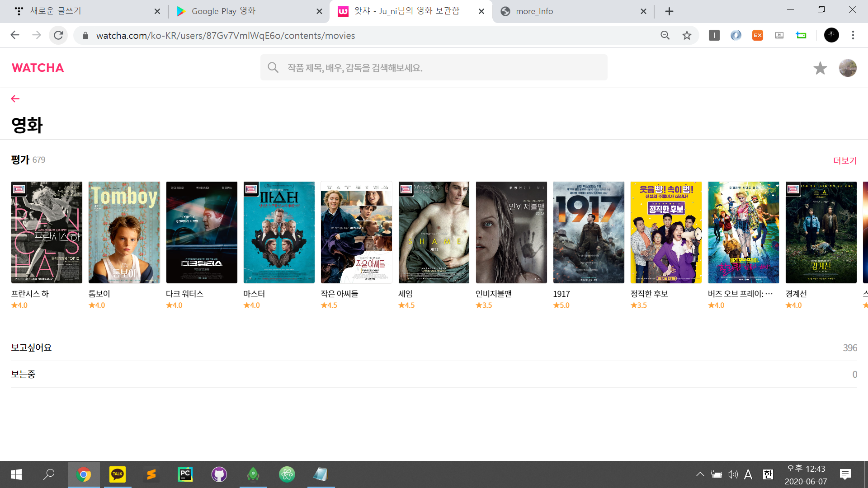The image size is (868, 488).
Task: Click the zoom magnifier in address bar
Action: pyautogui.click(x=665, y=35)
